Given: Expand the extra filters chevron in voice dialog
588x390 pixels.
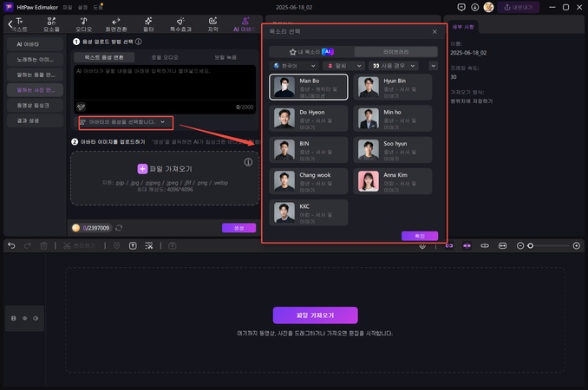Looking at the screenshot, I should pyautogui.click(x=433, y=66).
